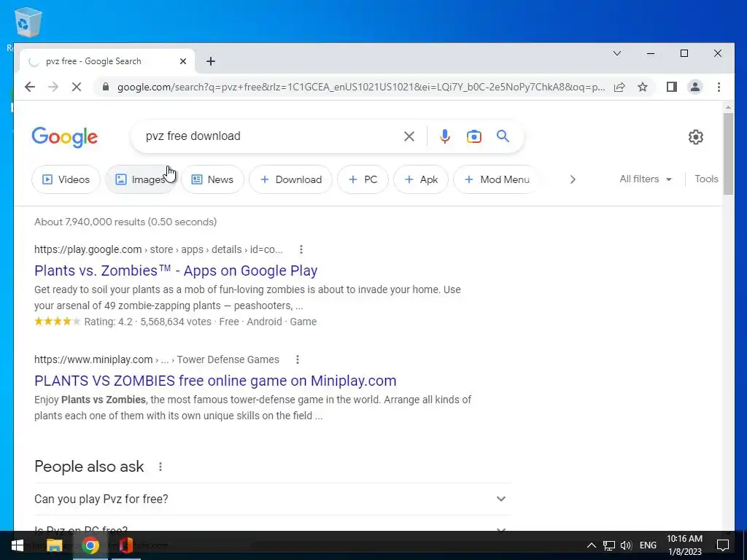Click the Chrome back arrow
Screen dimensions: 747x560
coord(29,87)
